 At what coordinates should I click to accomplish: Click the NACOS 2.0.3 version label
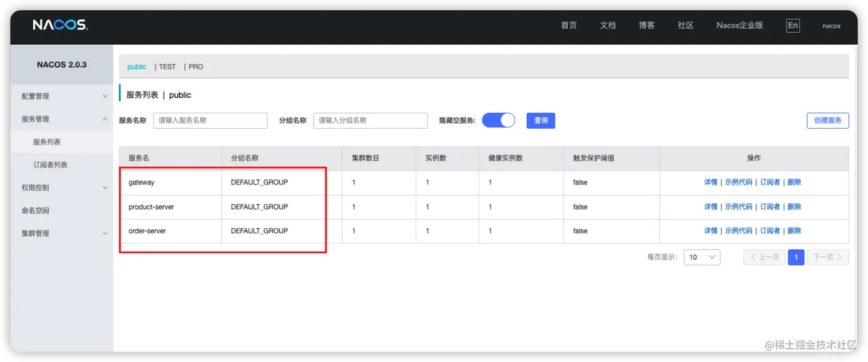click(62, 65)
